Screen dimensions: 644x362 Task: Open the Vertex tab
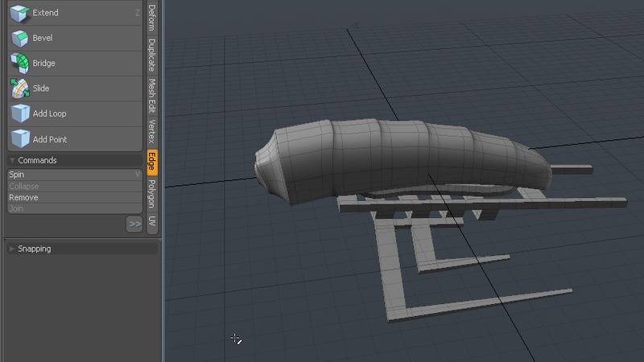pos(152,132)
